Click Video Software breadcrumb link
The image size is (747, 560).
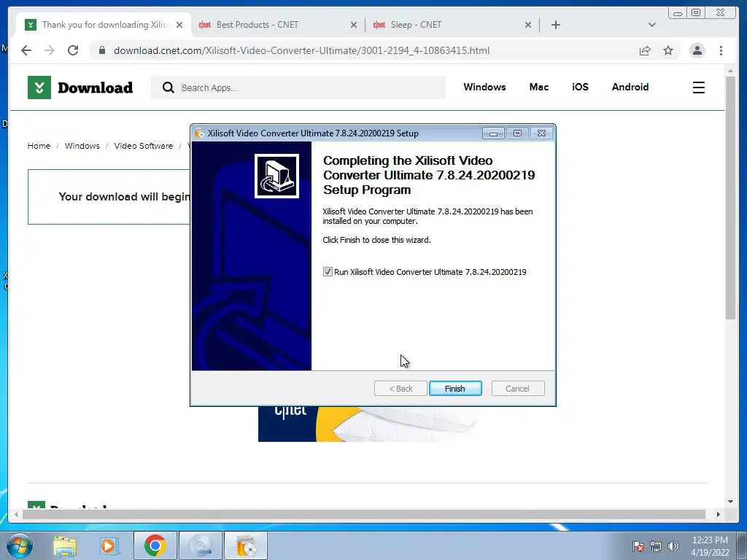click(144, 146)
